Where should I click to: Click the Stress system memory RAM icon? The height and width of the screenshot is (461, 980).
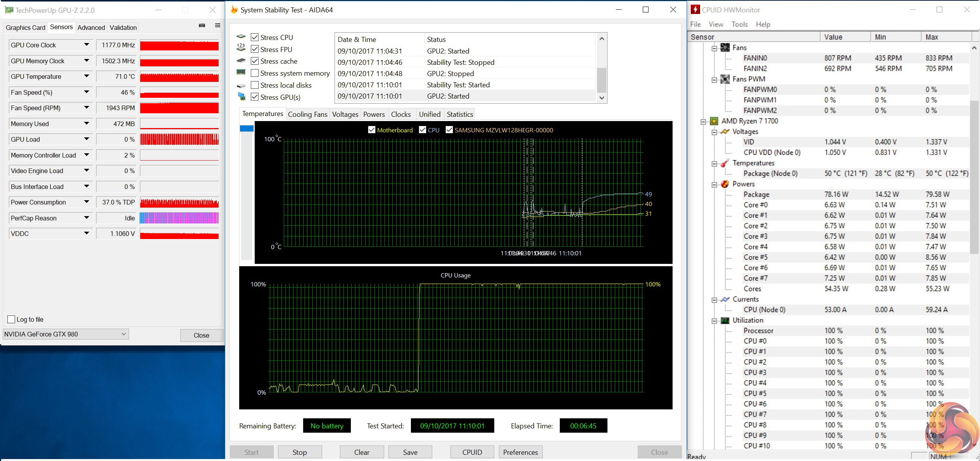(241, 73)
